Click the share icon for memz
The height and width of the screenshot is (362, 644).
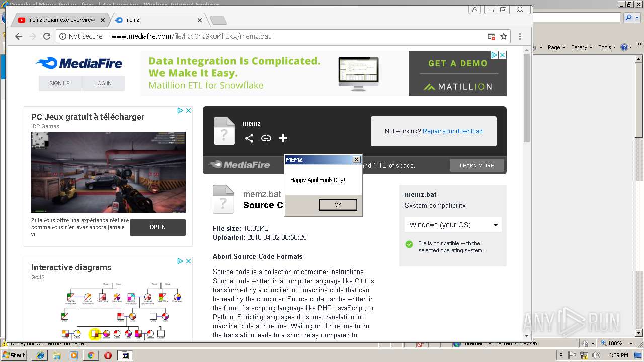pos(249,138)
